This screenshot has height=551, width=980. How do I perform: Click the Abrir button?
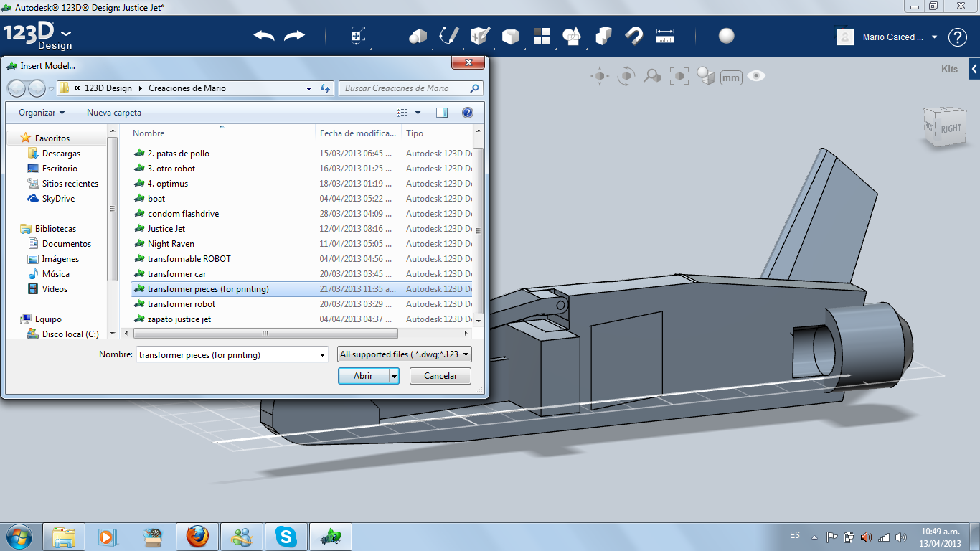364,376
